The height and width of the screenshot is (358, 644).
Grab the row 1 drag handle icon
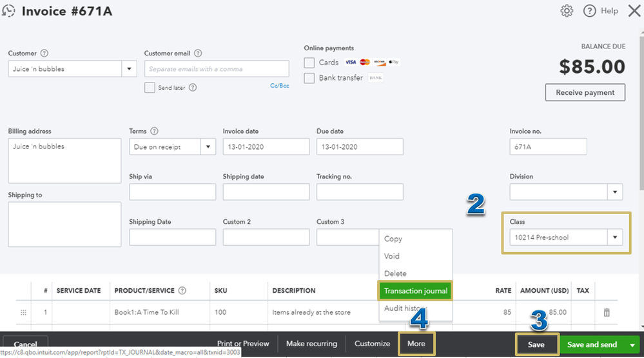(x=23, y=312)
